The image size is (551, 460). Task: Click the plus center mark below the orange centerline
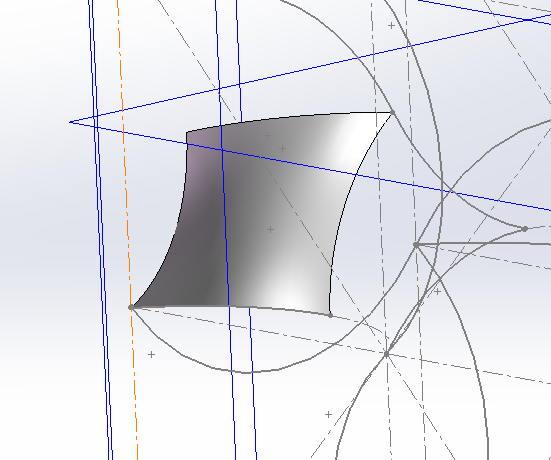click(151, 354)
